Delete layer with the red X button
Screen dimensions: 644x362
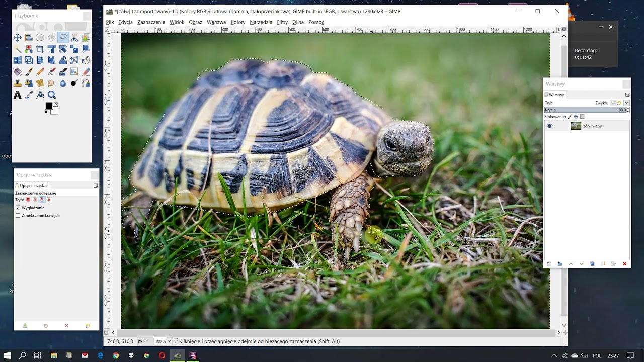[625, 264]
